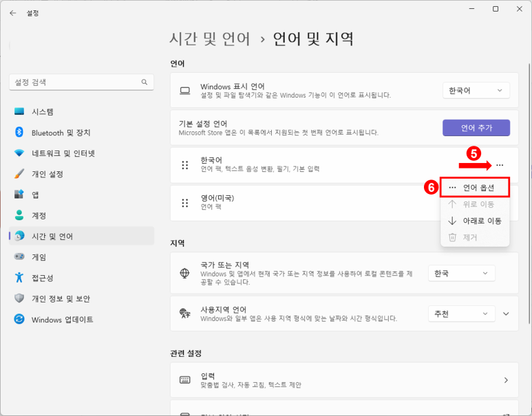Select the 영어(미국) language row
Screen dimensions: 532x416
pos(344,203)
